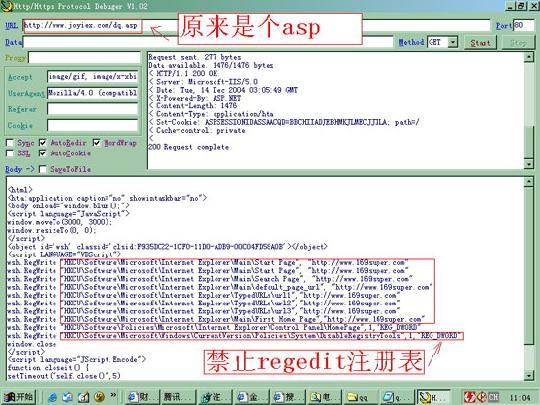The height and width of the screenshot is (405, 540).
Task: Switch to the 金 taskbar window
Action: tap(252, 397)
